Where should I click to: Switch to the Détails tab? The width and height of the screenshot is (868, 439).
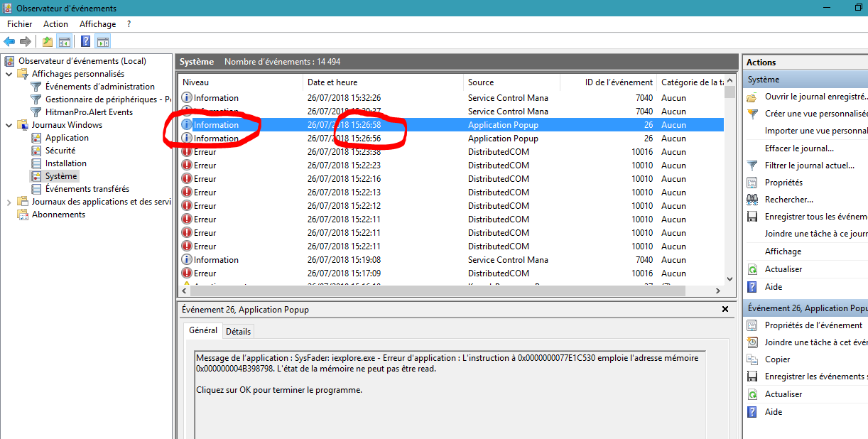click(x=238, y=332)
